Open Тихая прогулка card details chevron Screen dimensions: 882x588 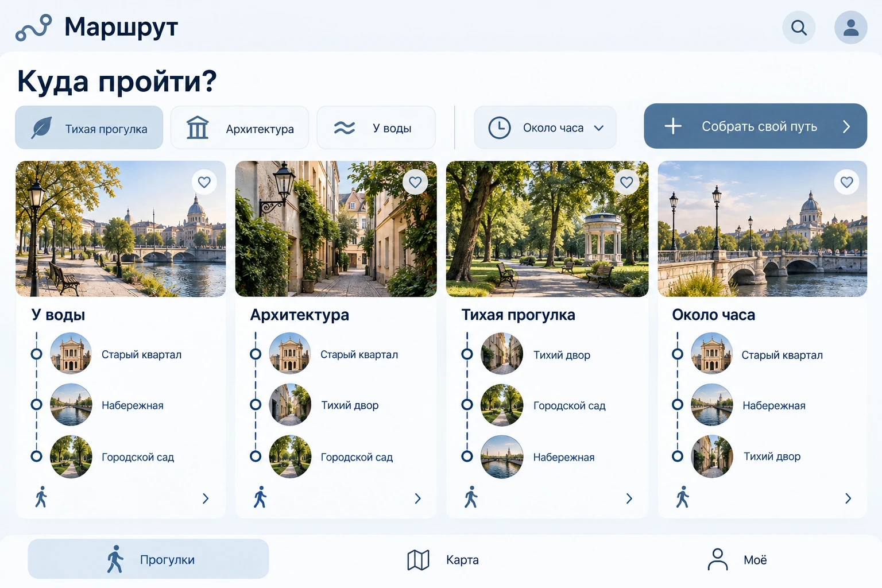[x=629, y=498]
